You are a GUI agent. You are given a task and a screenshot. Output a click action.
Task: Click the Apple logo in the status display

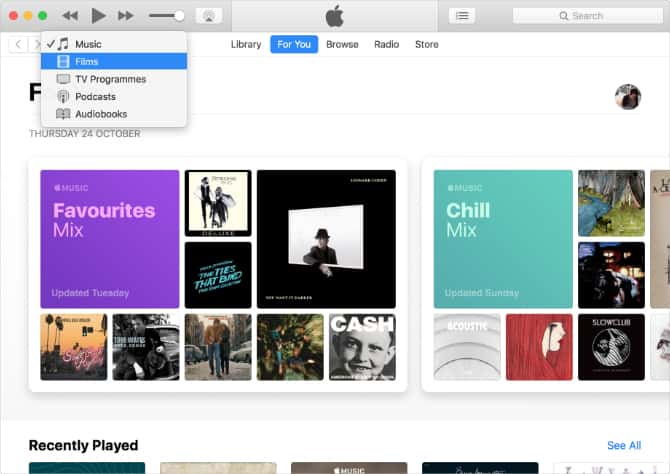click(335, 16)
